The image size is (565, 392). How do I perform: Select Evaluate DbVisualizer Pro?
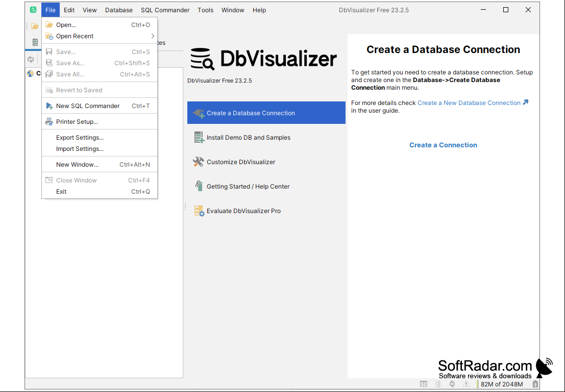pyautogui.click(x=266, y=211)
